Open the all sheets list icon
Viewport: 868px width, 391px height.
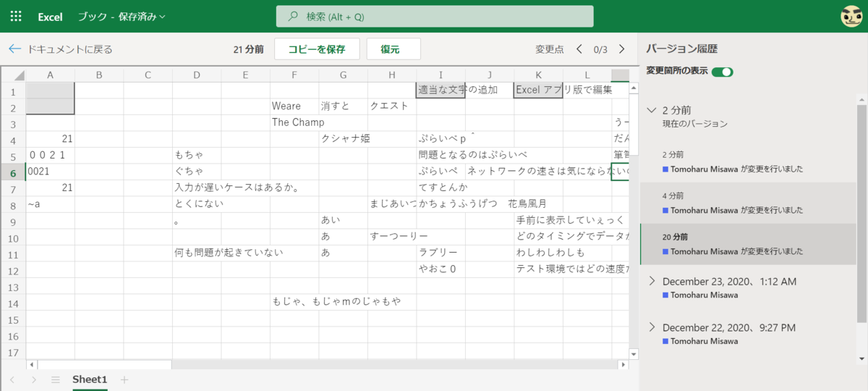tap(55, 379)
